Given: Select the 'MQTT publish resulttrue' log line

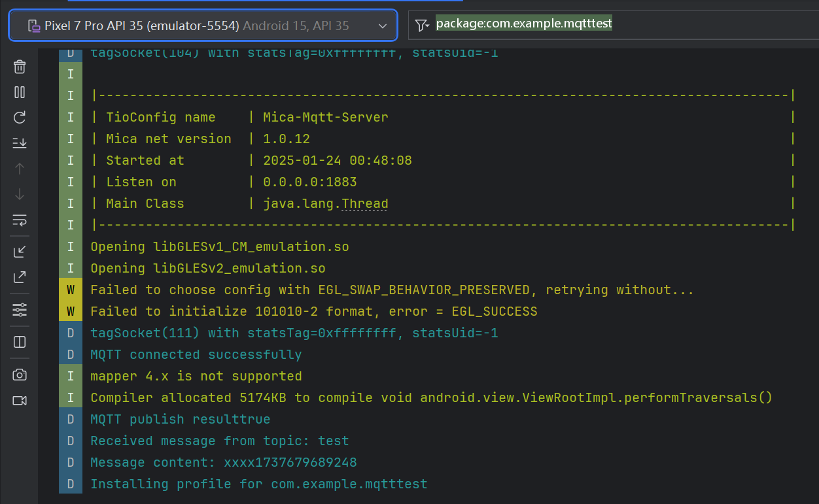Looking at the screenshot, I should (x=181, y=420).
